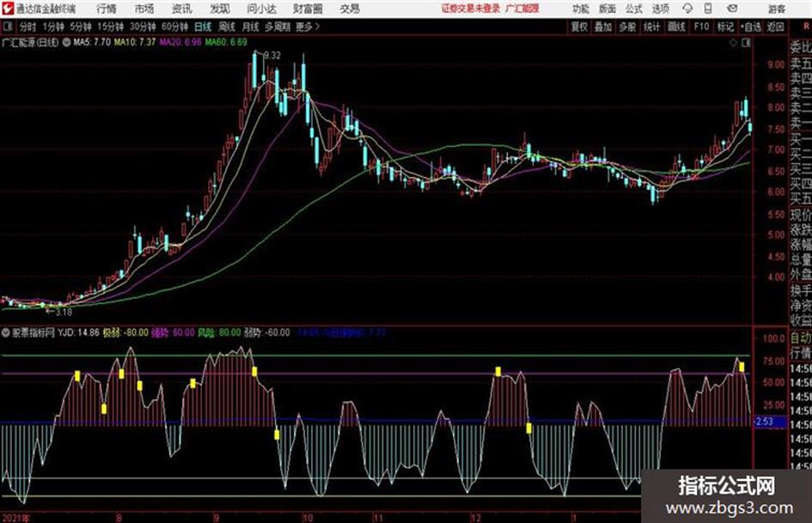Viewport: 812px width, 523px height.
Task: Switch to 5分钟 chart period
Action: (81, 27)
